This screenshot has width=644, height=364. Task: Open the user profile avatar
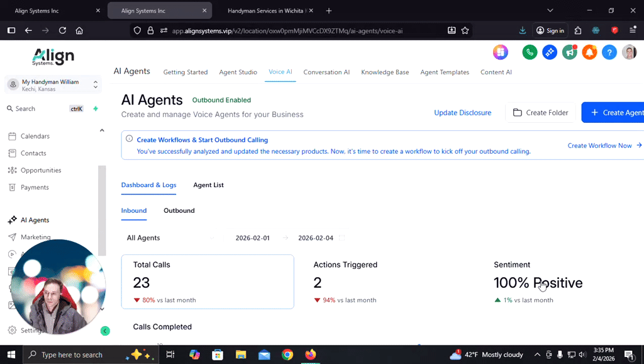pyautogui.click(x=629, y=52)
